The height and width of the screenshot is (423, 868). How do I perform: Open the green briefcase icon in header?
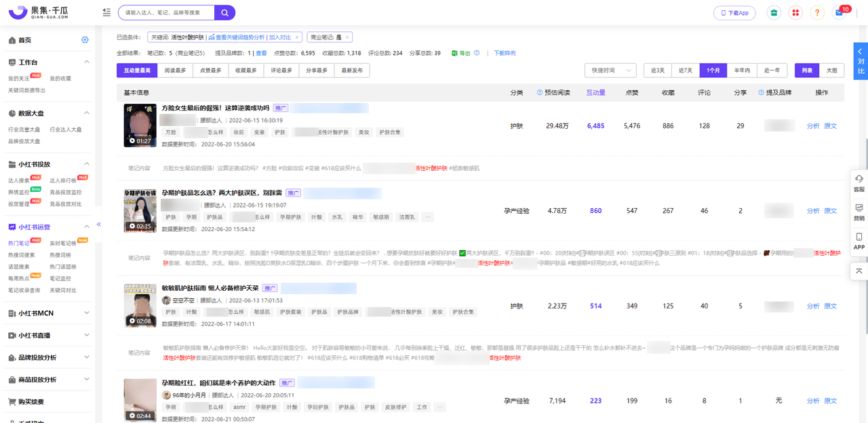(x=774, y=12)
